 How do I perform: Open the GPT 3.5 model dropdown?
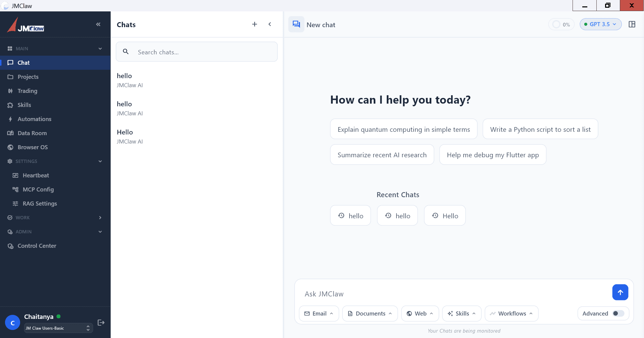[x=600, y=24]
